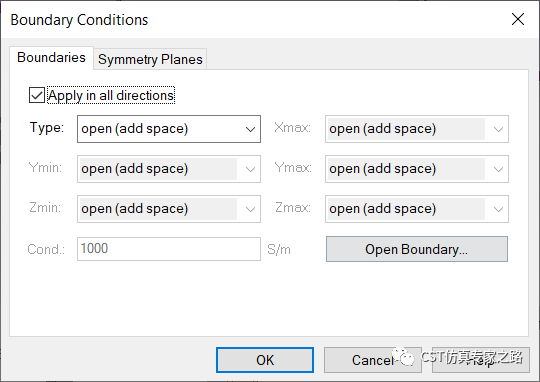
Task: Select the Boundaries tab
Action: point(51,58)
